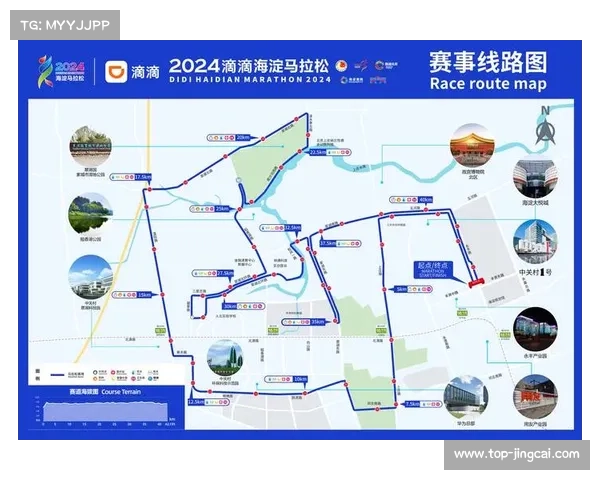Click the www.top-jingcai.com link
The image size is (600, 480).
click(517, 454)
